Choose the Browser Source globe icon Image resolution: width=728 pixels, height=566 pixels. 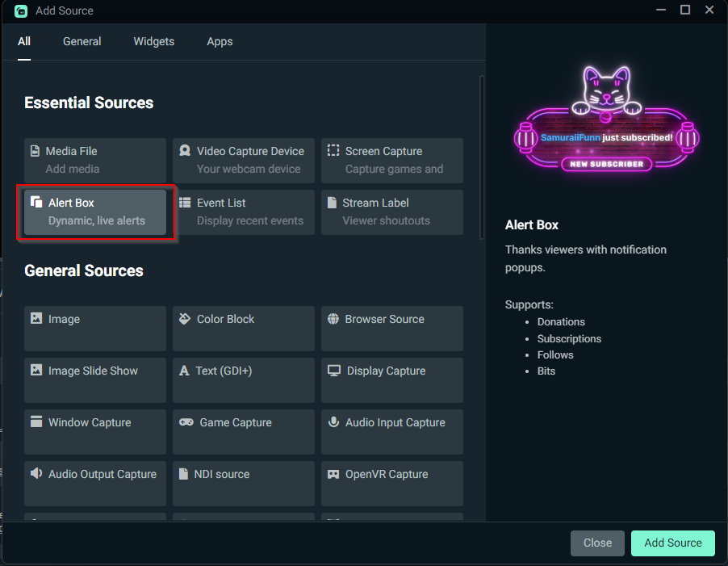(333, 318)
